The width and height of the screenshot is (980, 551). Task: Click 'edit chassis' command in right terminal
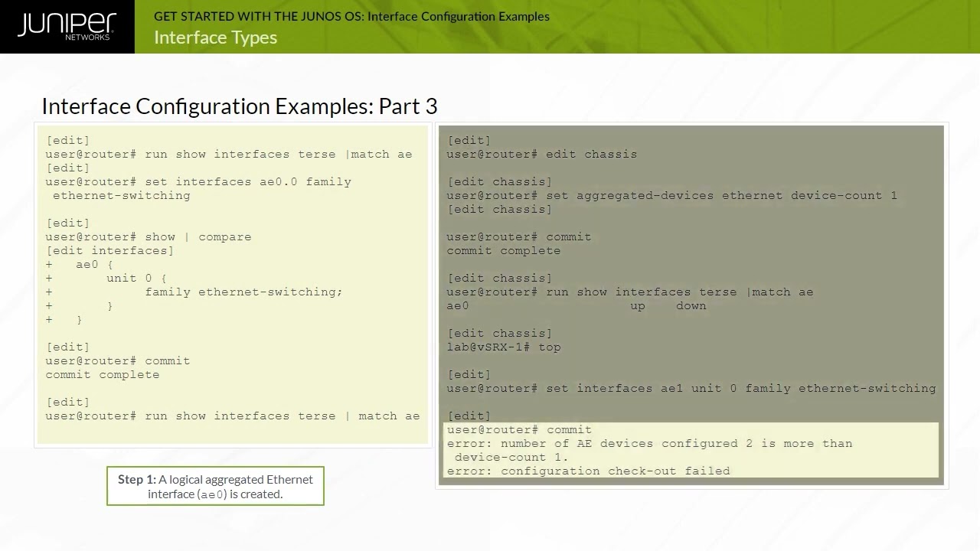point(542,154)
